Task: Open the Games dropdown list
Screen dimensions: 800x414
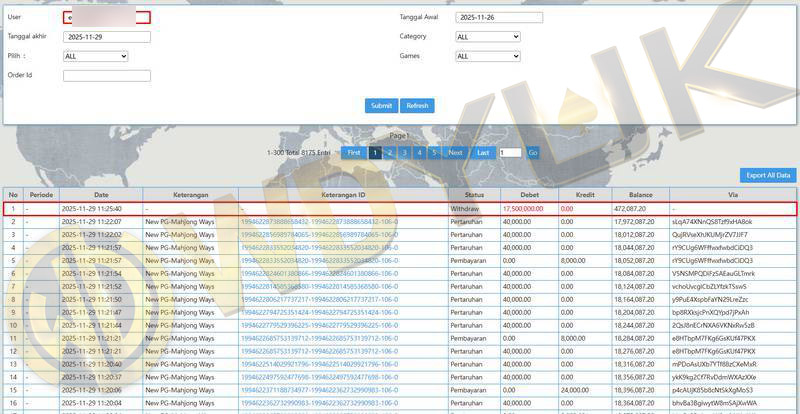Action: [488, 56]
